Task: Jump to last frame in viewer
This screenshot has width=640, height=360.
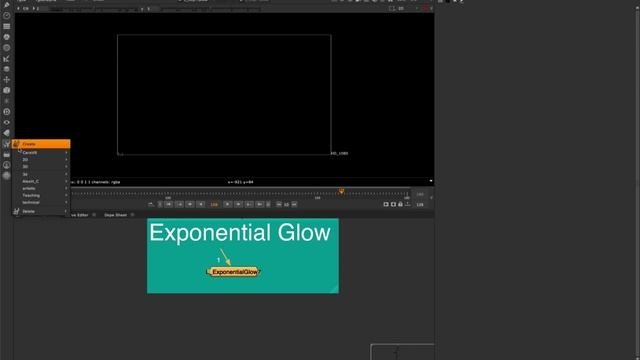Action: click(260, 204)
